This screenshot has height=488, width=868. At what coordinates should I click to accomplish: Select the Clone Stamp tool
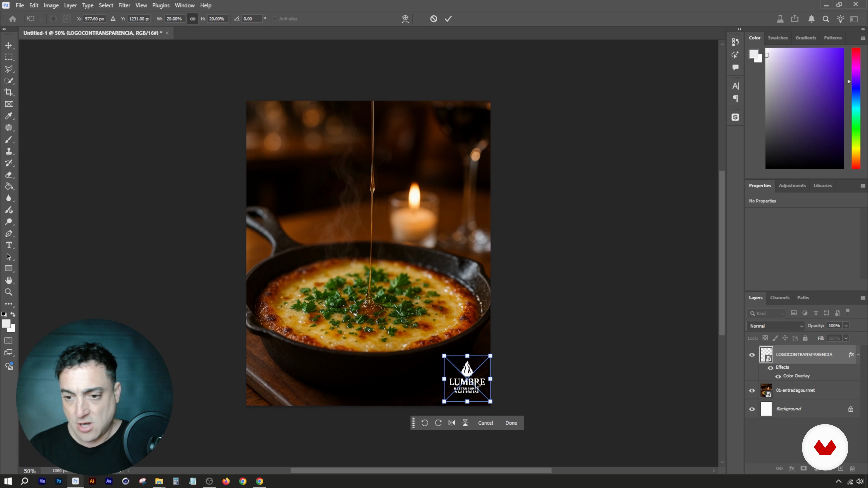(9, 151)
